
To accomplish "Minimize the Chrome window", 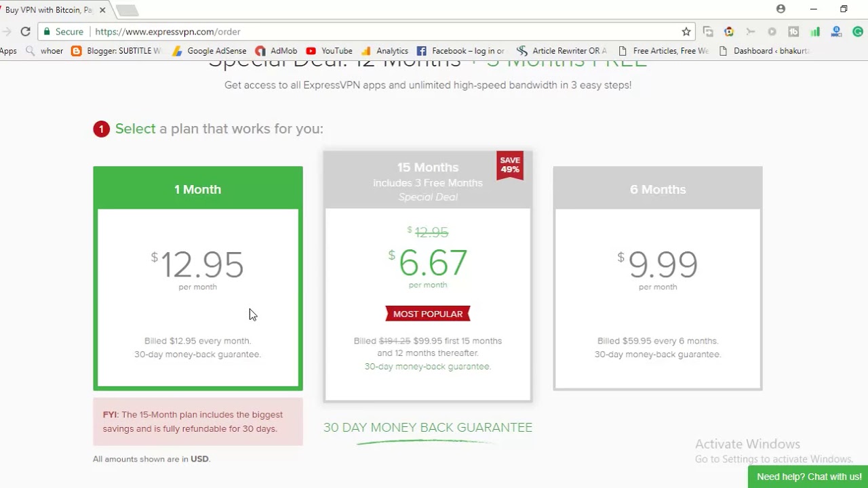I will point(813,9).
